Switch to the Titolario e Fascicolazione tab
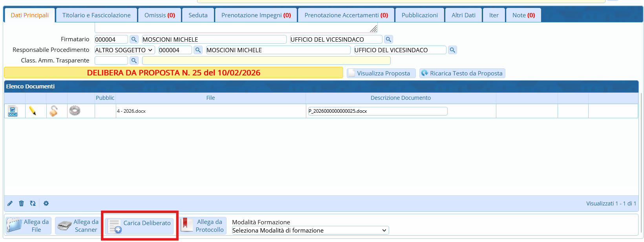 coord(96,15)
